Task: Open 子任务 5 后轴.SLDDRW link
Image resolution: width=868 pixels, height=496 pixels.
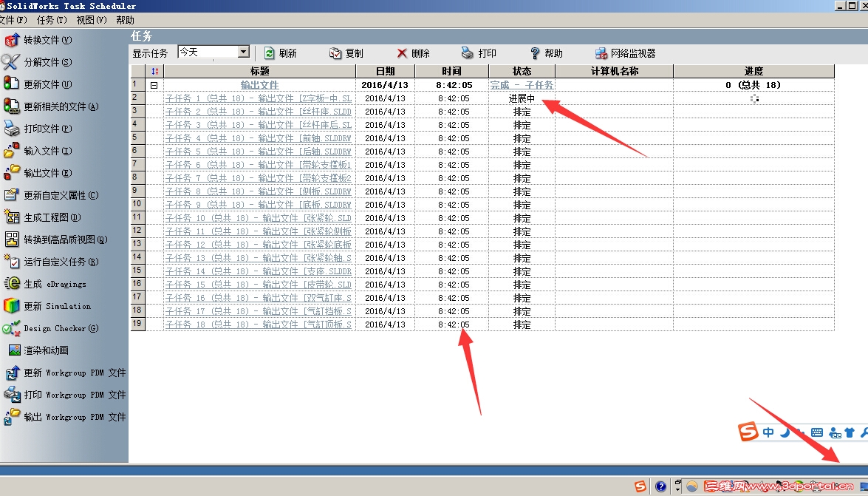Action: [259, 152]
